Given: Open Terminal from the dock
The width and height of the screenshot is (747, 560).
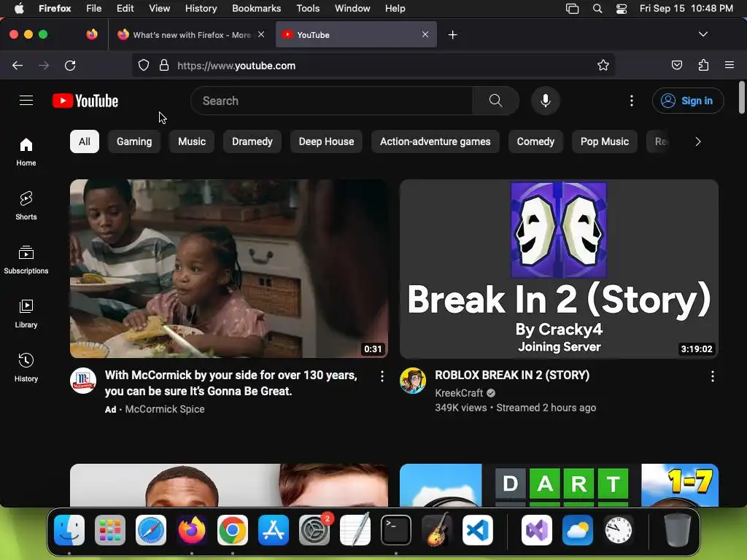Looking at the screenshot, I should [x=396, y=530].
